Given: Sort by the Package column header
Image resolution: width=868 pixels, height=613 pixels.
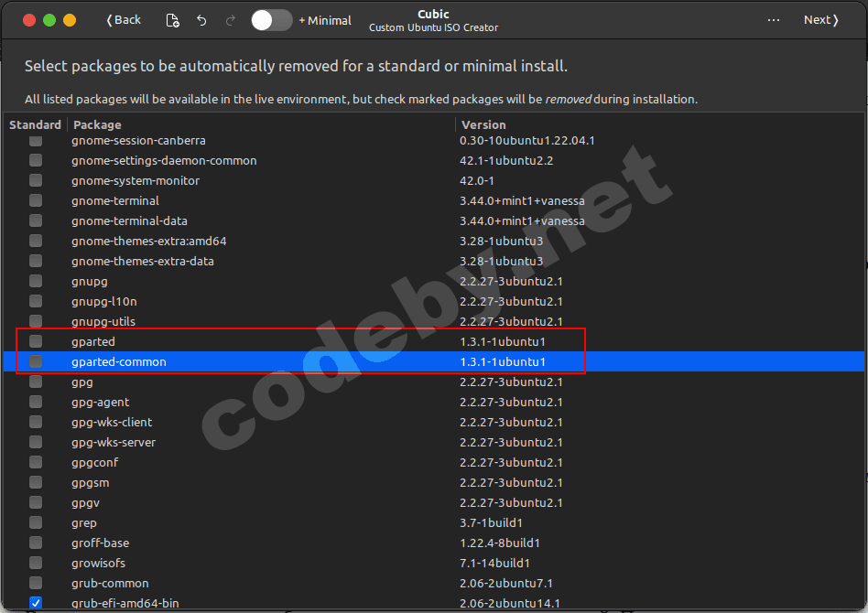Looking at the screenshot, I should 97,124.
